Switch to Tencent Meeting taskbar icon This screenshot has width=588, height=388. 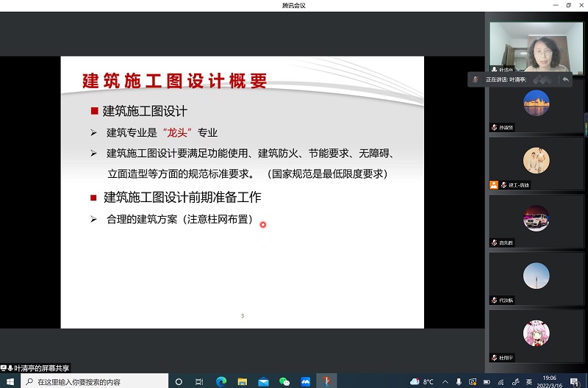[x=305, y=381]
